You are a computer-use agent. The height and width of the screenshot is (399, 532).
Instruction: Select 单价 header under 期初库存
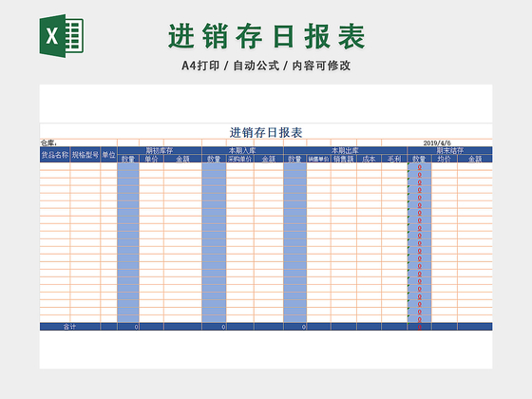[x=151, y=159]
